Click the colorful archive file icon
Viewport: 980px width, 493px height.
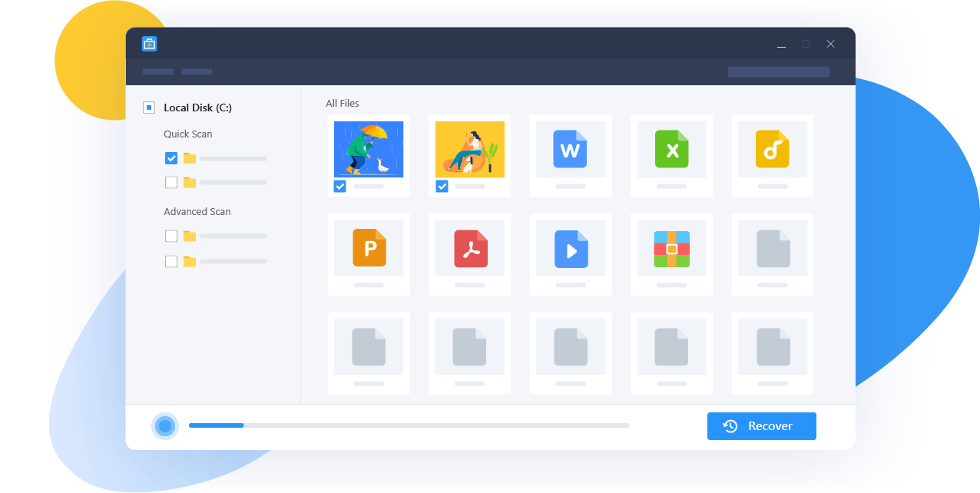671,248
